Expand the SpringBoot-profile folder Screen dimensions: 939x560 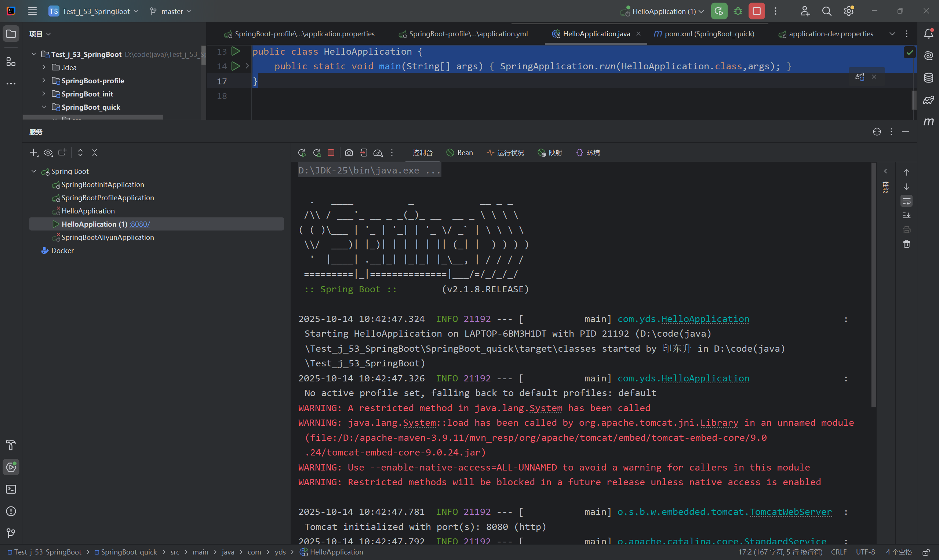[x=43, y=80]
